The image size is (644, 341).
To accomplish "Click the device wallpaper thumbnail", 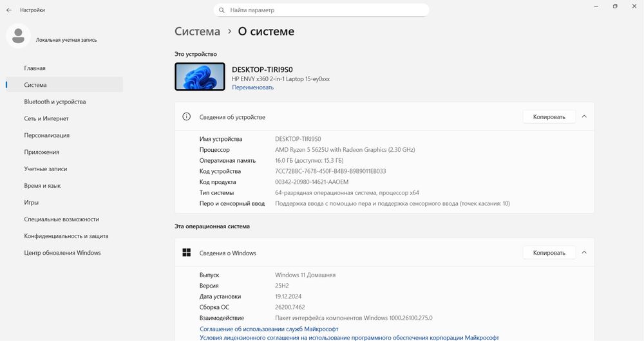I will pyautogui.click(x=200, y=77).
